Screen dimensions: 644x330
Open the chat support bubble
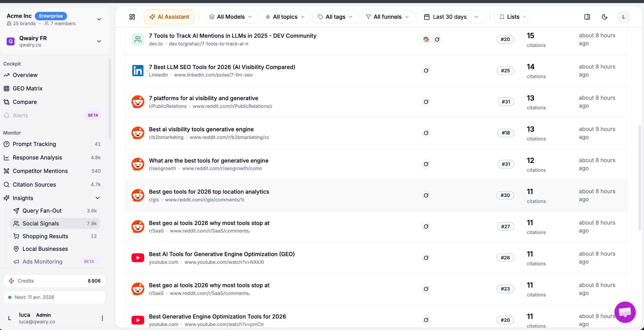(x=625, y=312)
